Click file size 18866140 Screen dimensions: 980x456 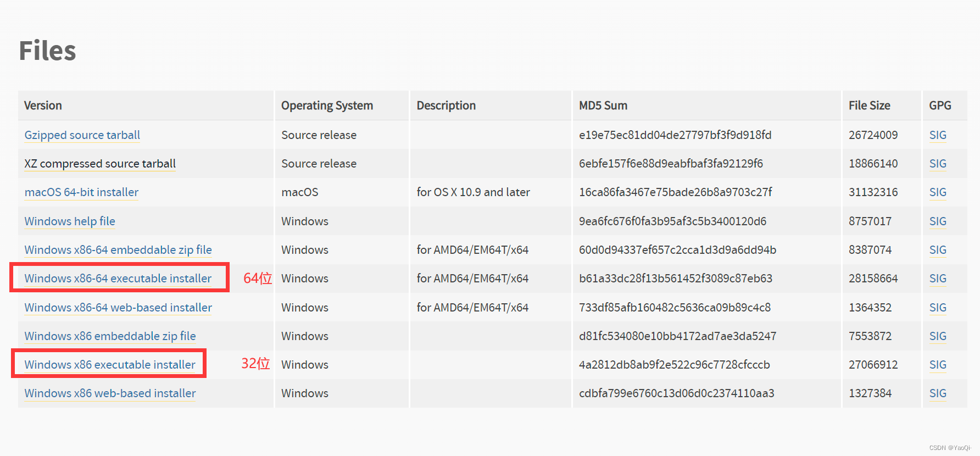pyautogui.click(x=873, y=164)
